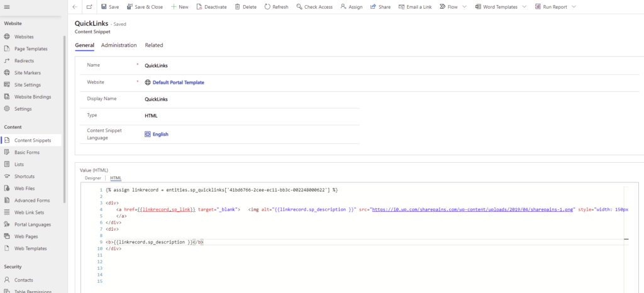Deactivate this content snippet
Screen dimensions: 644x293
[x=211, y=7]
